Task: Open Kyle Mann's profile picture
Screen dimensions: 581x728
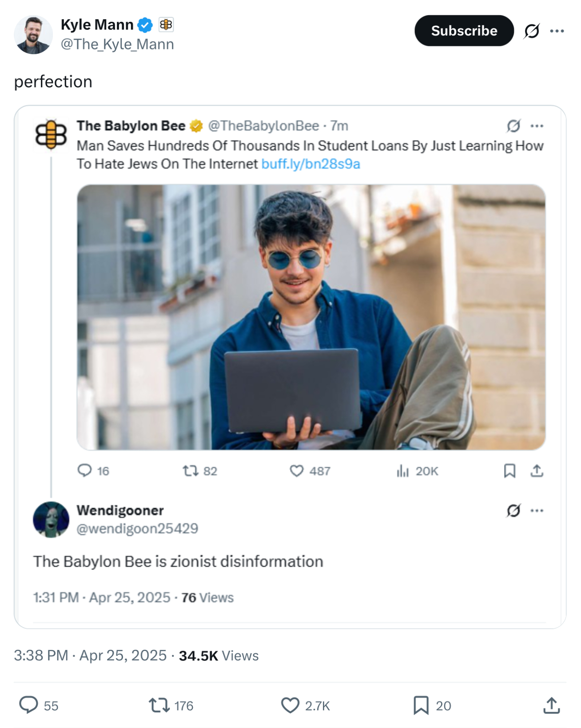Action: [33, 35]
